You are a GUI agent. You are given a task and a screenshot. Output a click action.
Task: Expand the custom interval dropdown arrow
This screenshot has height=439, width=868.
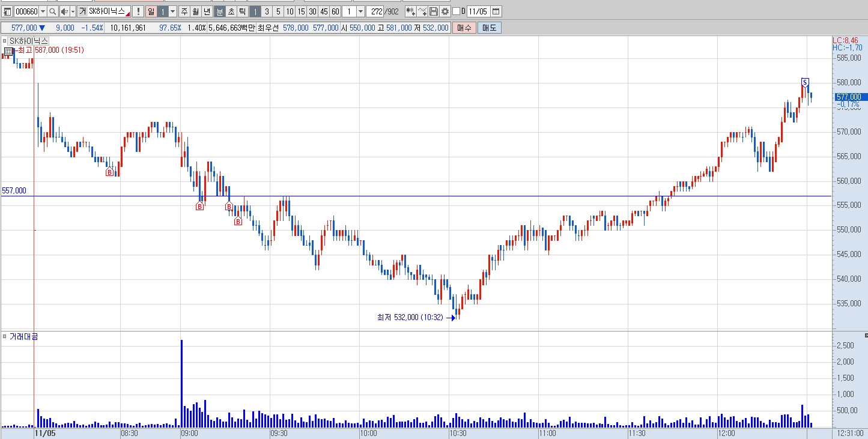pyautogui.click(x=360, y=11)
